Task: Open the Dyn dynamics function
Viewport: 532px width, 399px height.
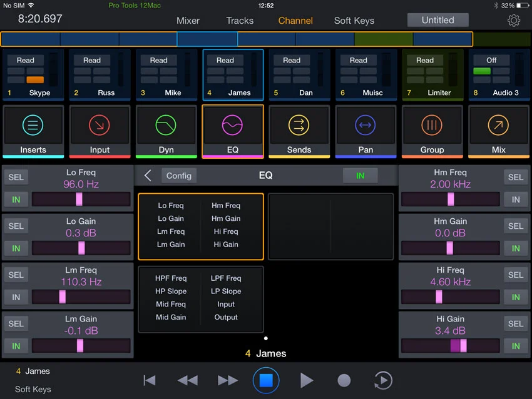Action: pyautogui.click(x=166, y=131)
